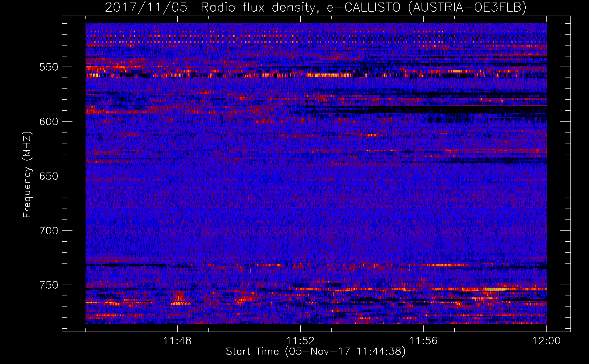
Task: Click the 600 frequency axis label
Action: (x=49, y=122)
